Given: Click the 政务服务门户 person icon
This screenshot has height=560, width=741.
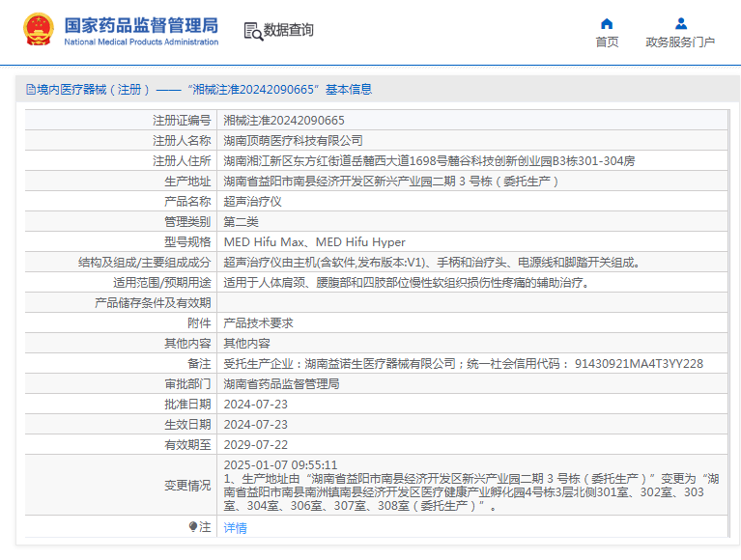Looking at the screenshot, I should click(x=680, y=24).
